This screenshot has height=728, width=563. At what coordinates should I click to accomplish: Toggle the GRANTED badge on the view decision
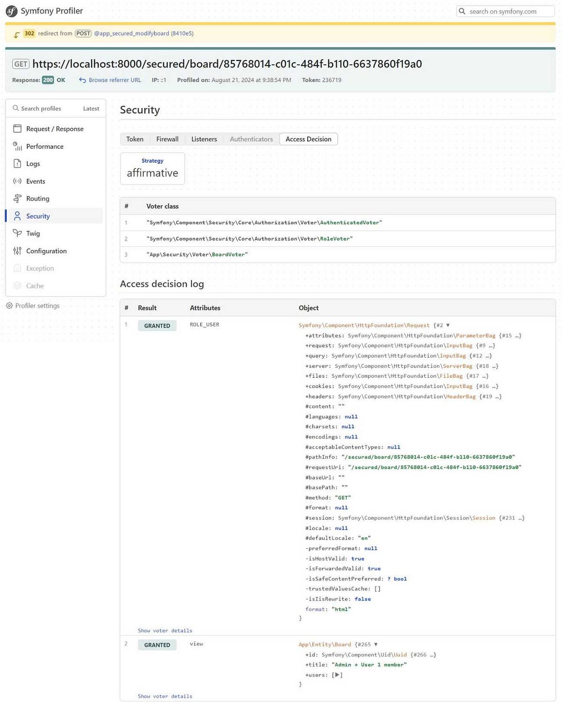[157, 645]
